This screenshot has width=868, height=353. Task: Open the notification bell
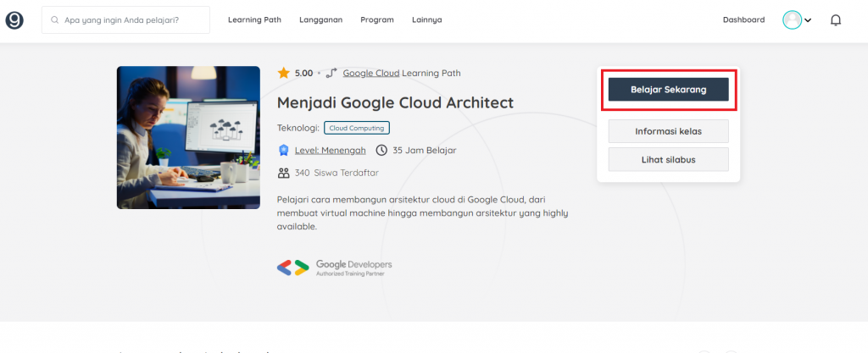[x=836, y=19]
